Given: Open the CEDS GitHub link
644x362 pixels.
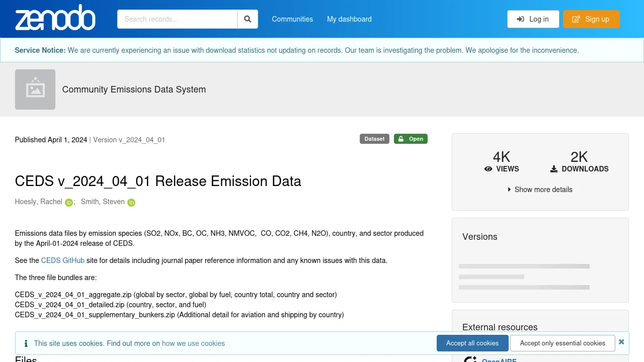Looking at the screenshot, I should (x=63, y=260).
